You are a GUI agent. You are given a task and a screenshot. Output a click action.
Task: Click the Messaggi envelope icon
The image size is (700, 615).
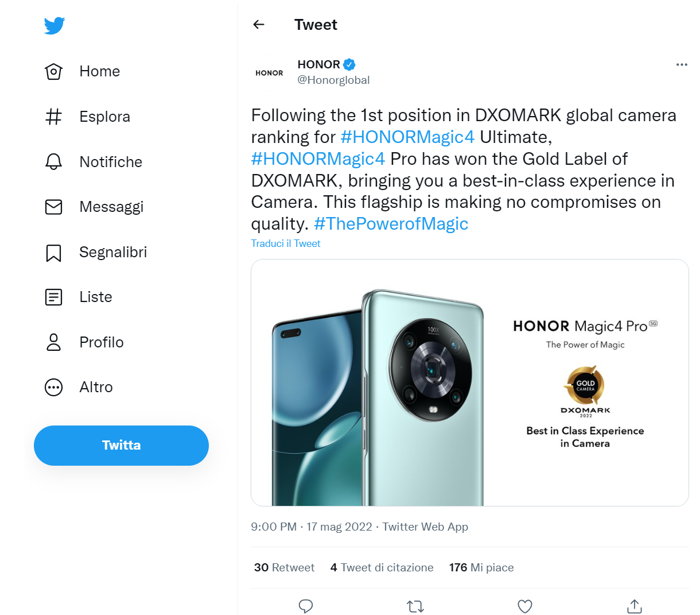tap(54, 207)
